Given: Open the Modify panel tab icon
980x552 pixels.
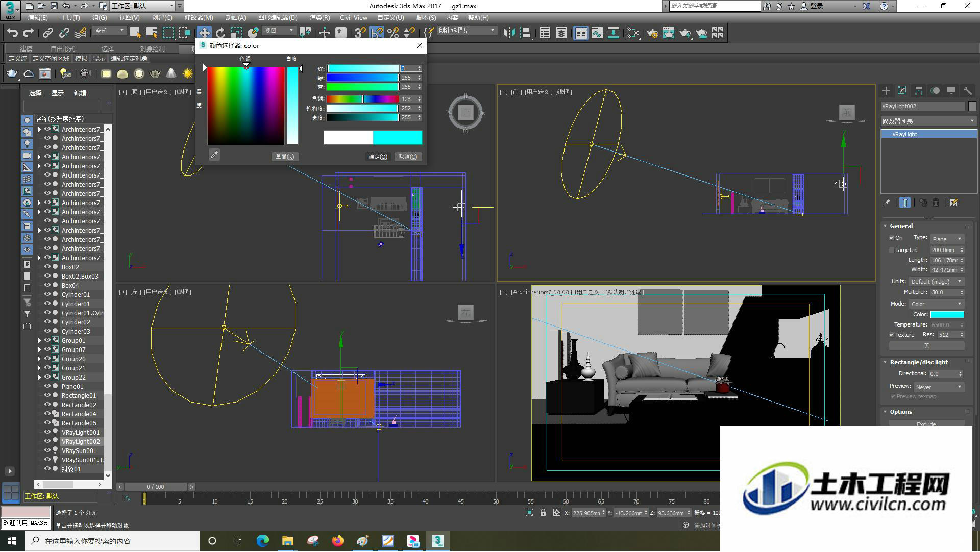Looking at the screenshot, I should click(902, 91).
